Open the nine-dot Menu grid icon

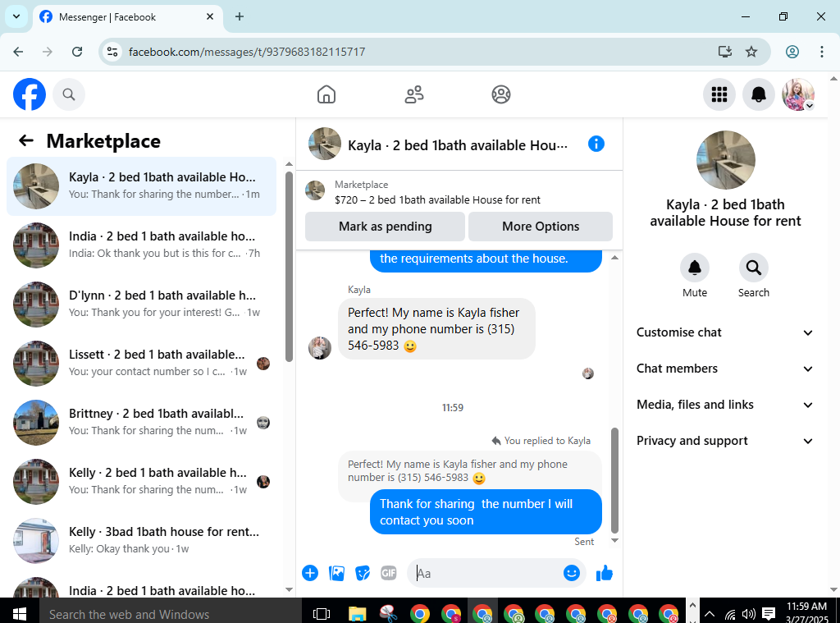(x=719, y=94)
